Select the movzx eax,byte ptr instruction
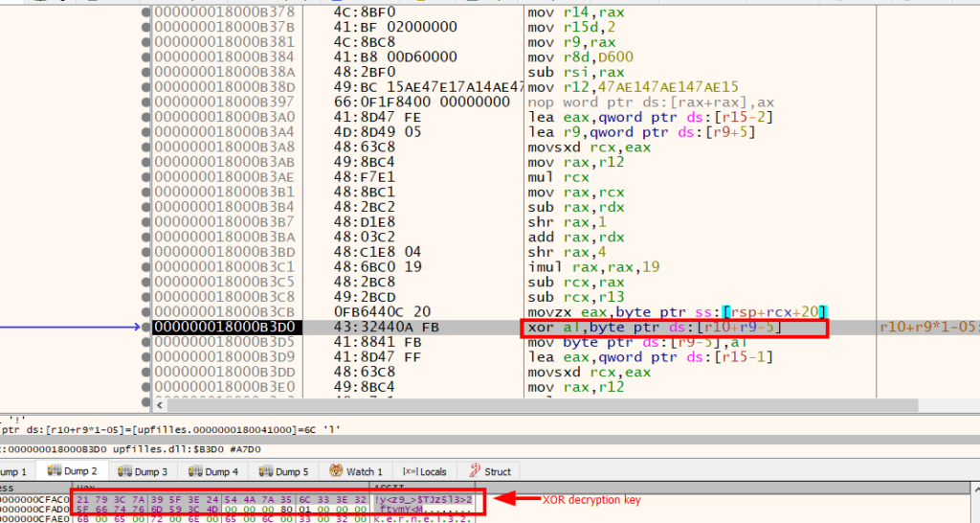Image resolution: width=980 pixels, height=523 pixels. point(674,312)
